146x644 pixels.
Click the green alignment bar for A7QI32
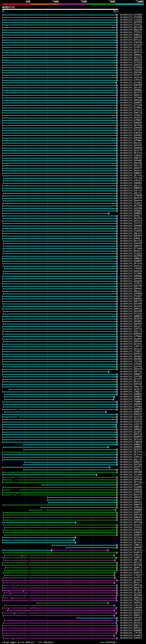(x=60, y=477)
